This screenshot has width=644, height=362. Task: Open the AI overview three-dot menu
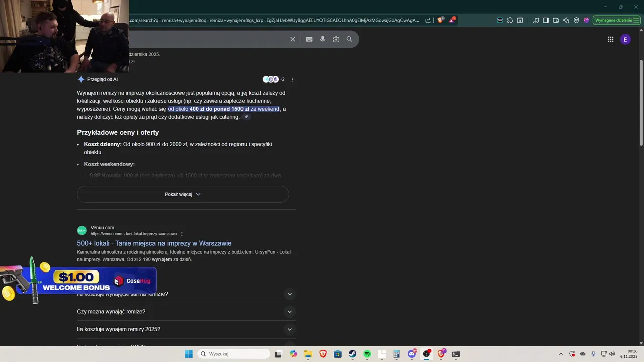tap(293, 79)
